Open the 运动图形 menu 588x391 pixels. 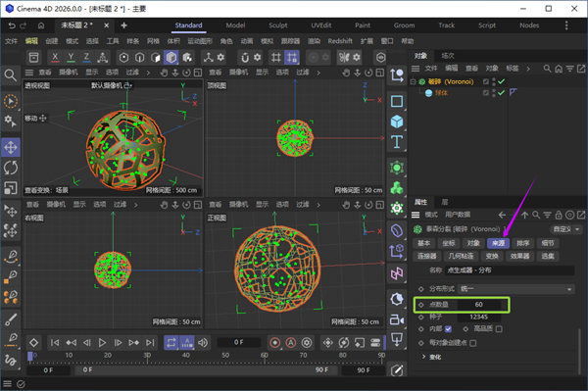click(200, 41)
